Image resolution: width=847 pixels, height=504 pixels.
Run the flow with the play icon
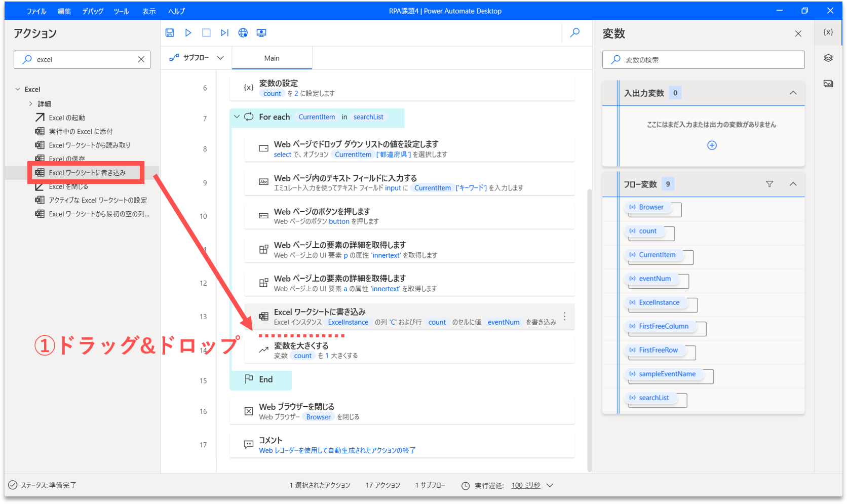(188, 33)
